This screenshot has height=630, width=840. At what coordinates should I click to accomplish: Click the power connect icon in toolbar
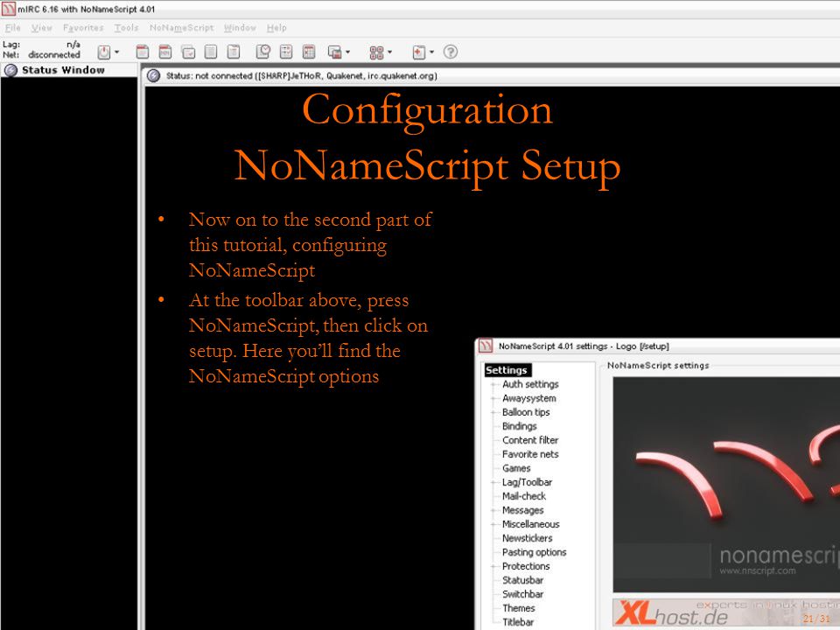[104, 52]
